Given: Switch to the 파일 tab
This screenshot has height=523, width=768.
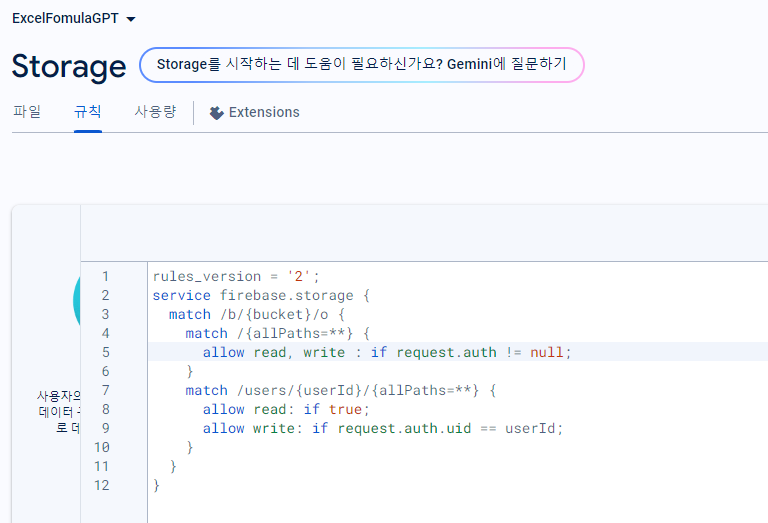Looking at the screenshot, I should tap(27, 112).
